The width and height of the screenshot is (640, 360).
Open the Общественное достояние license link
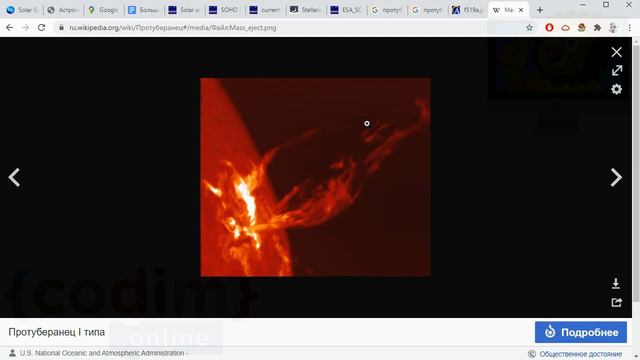pyautogui.click(x=580, y=354)
